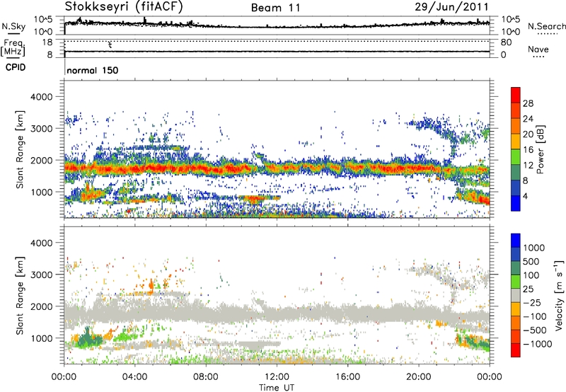Click the '100' velocity scale value
The width and height of the screenshot is (566, 392).
[x=531, y=275]
